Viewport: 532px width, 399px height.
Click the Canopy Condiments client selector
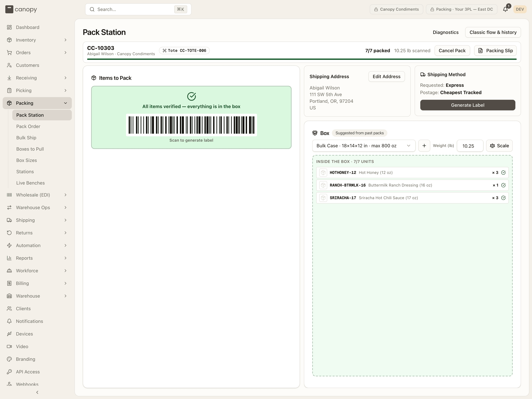[396, 9]
